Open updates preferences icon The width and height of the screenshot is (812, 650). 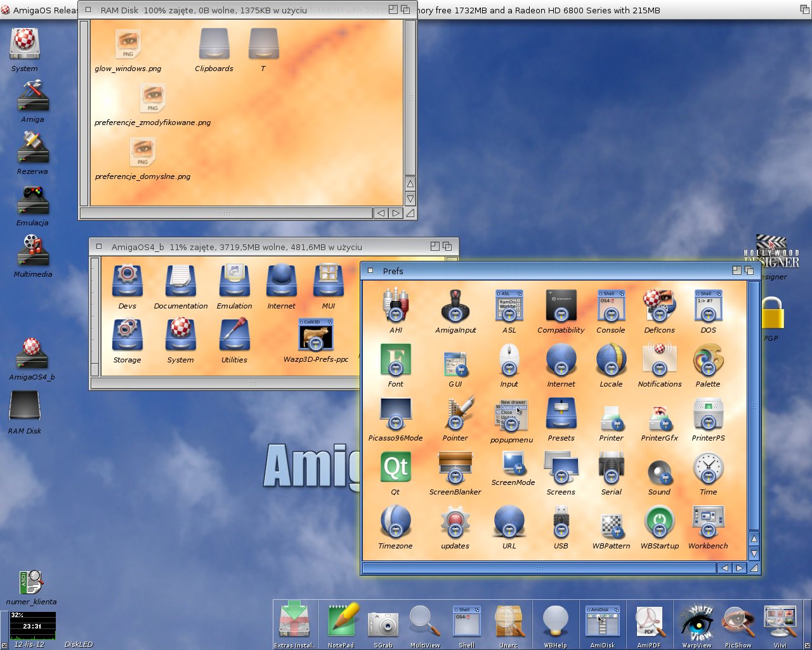[455, 522]
